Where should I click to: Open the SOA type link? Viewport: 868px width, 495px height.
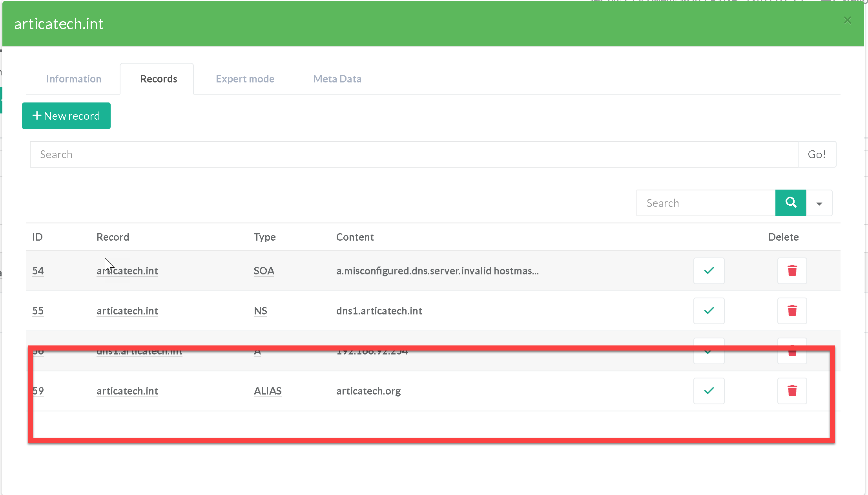[x=264, y=271]
